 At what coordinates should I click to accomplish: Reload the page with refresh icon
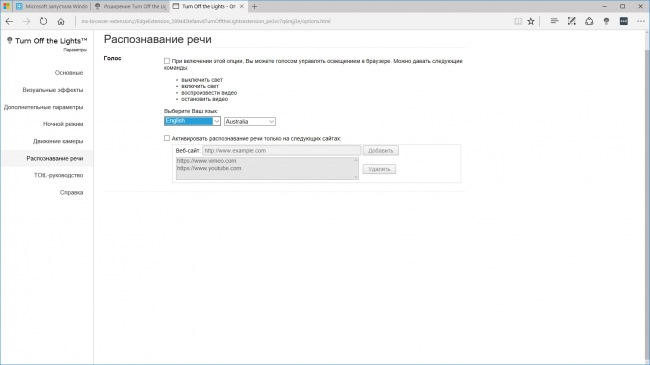click(44, 21)
